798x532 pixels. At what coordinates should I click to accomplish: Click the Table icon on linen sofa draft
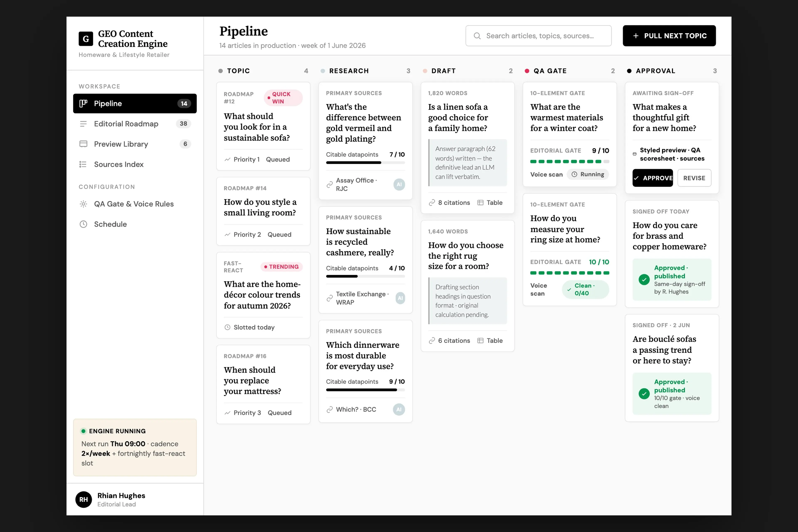click(480, 203)
